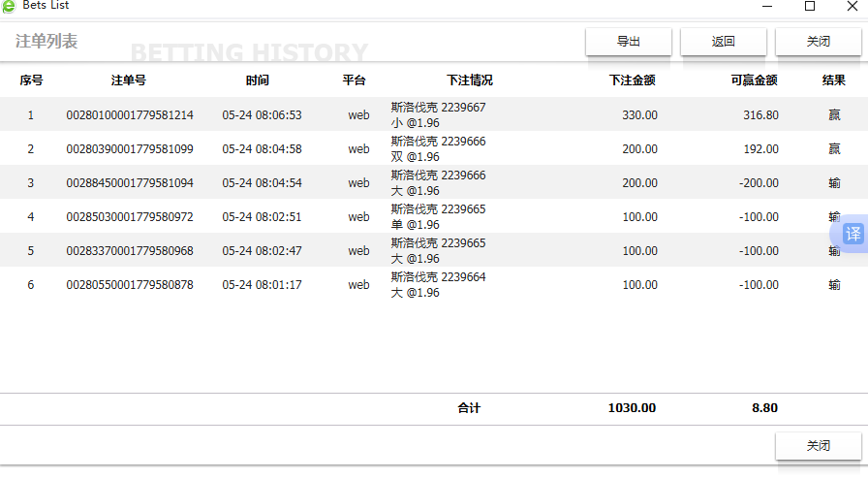Minimize the Bets List window

(767, 6)
